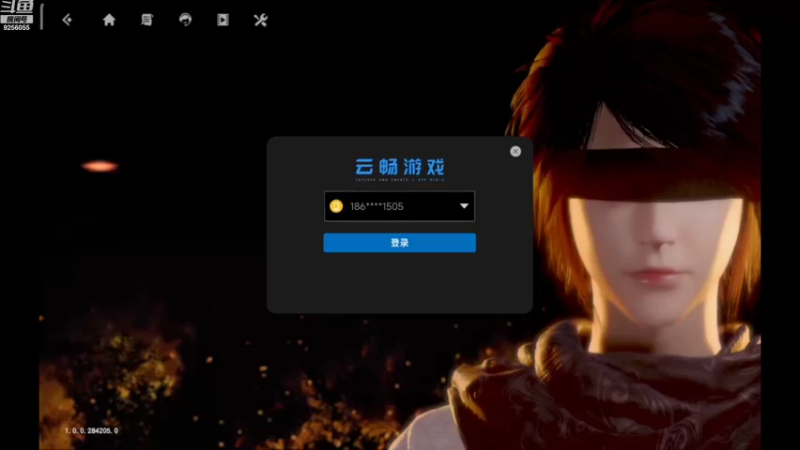Screen dimensions: 800x450
Task: Click the 登录 login button
Action: 399,243
